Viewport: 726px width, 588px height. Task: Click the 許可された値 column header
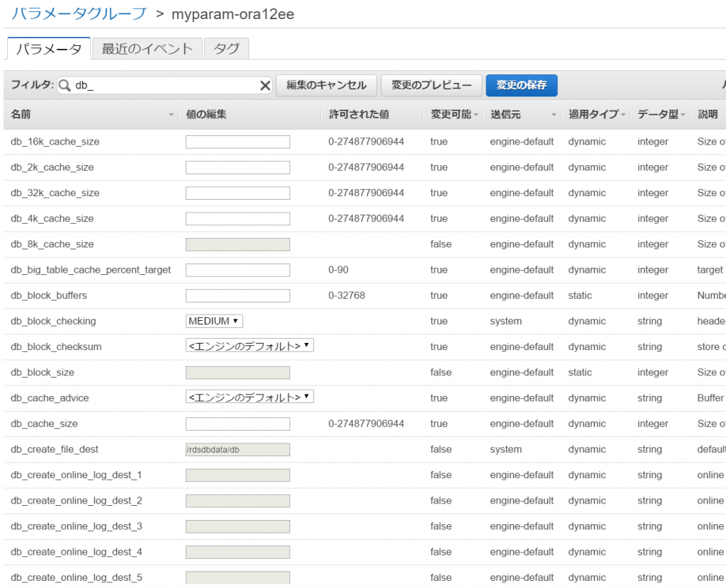tap(359, 114)
